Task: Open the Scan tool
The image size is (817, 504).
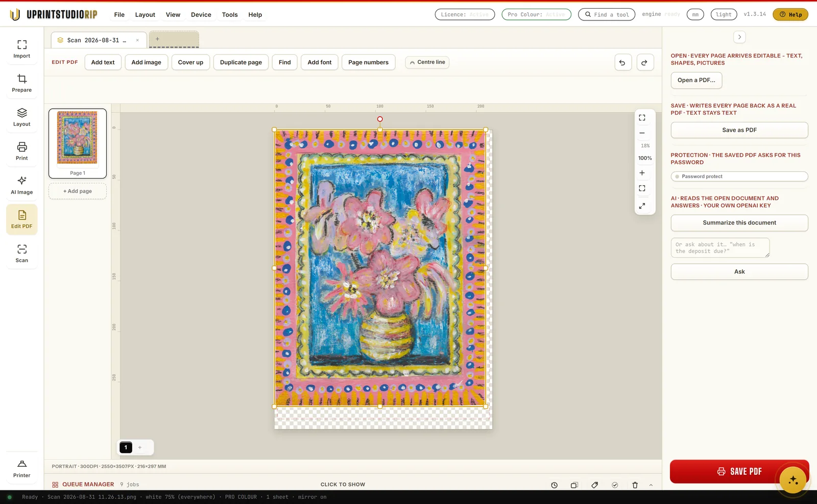Action: click(x=22, y=254)
